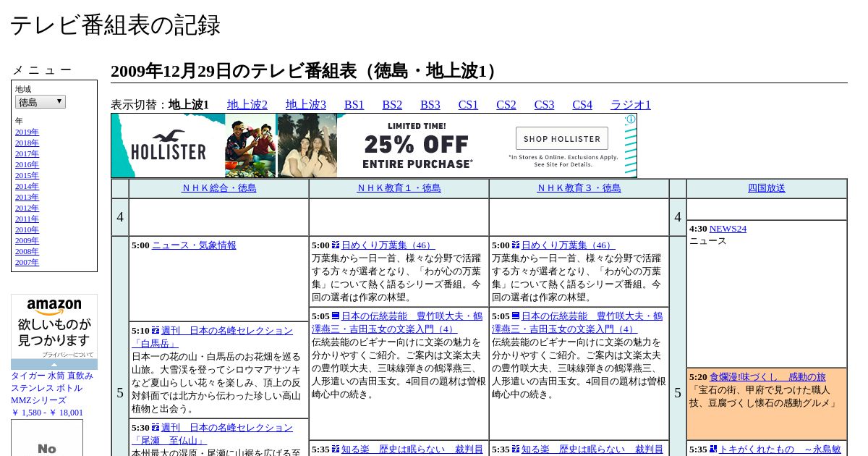Switch to the BS2 listing
This screenshot has width=868, height=456.
coord(392,105)
